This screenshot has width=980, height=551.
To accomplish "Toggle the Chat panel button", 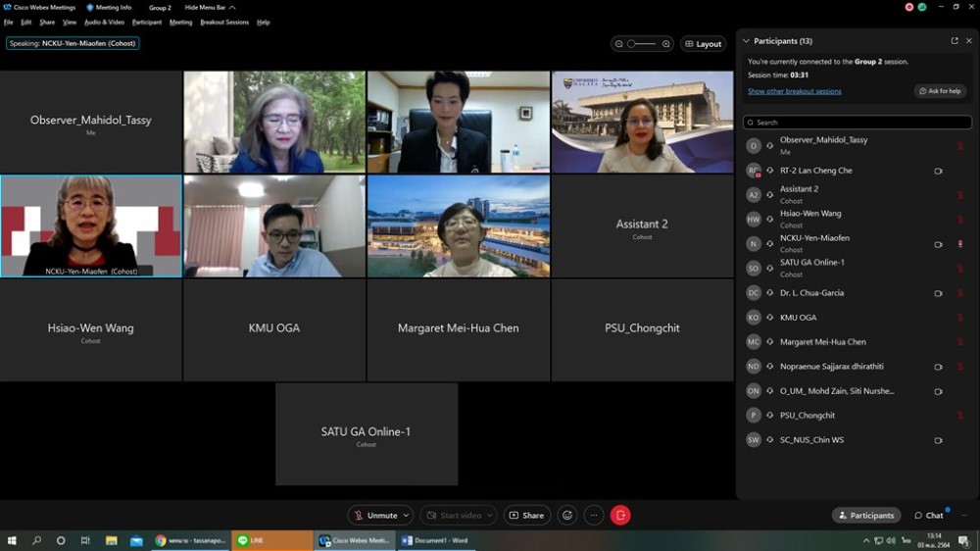I will 929,515.
